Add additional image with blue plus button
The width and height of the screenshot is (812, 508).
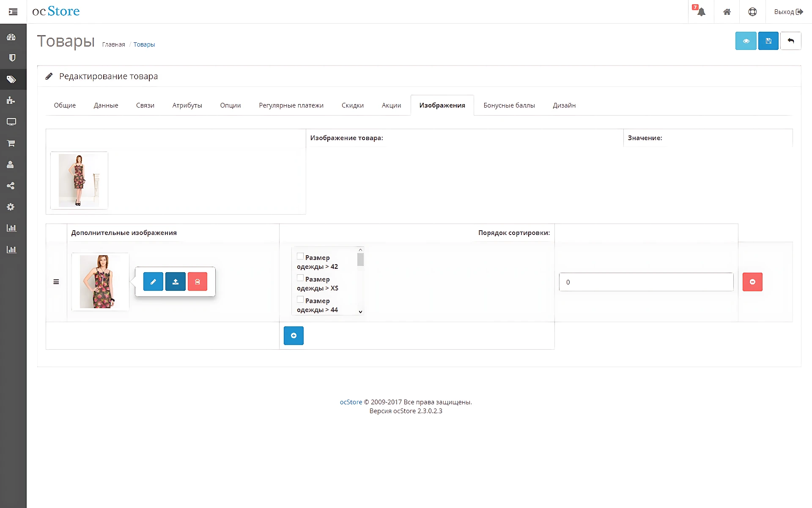(294, 336)
